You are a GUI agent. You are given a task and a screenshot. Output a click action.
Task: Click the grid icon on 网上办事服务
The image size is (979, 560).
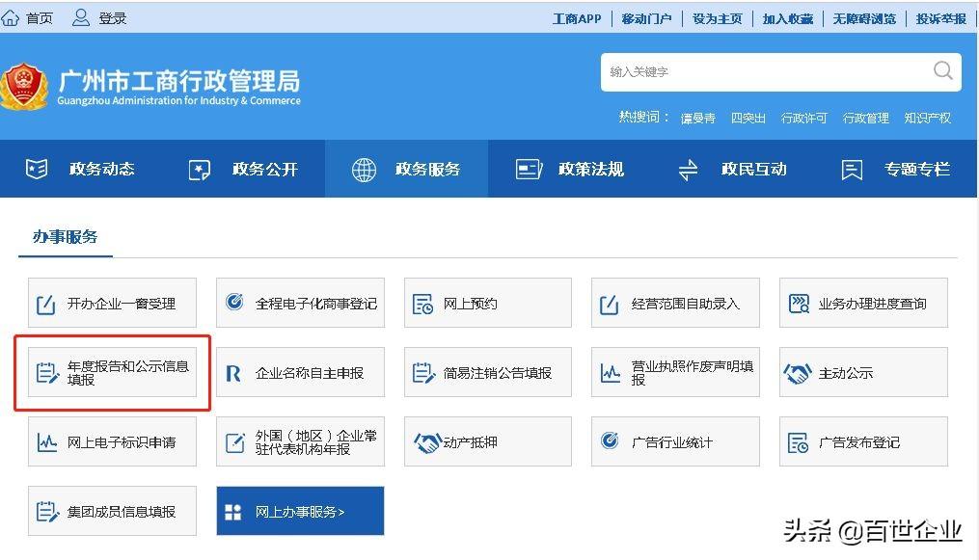coord(232,512)
